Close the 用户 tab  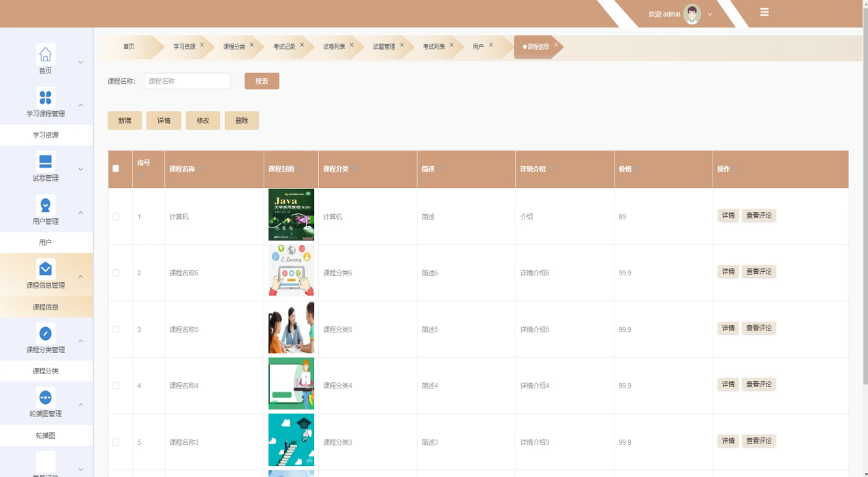click(x=491, y=45)
